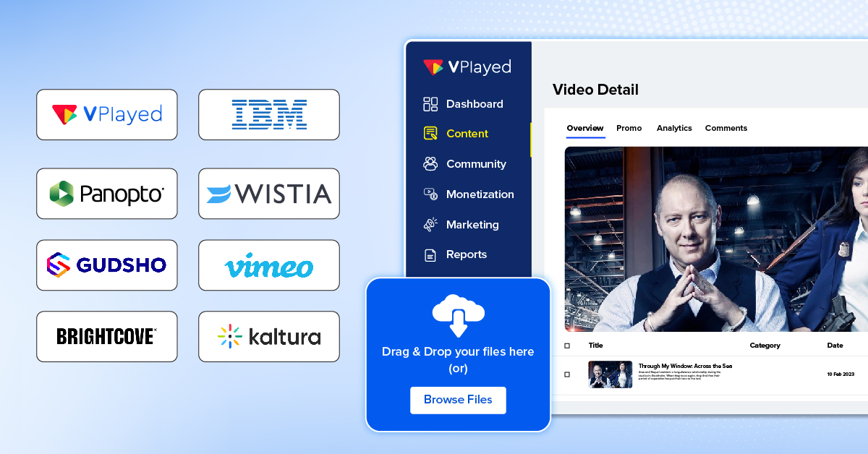Click the Browse Files button
868x454 pixels.
(x=458, y=400)
